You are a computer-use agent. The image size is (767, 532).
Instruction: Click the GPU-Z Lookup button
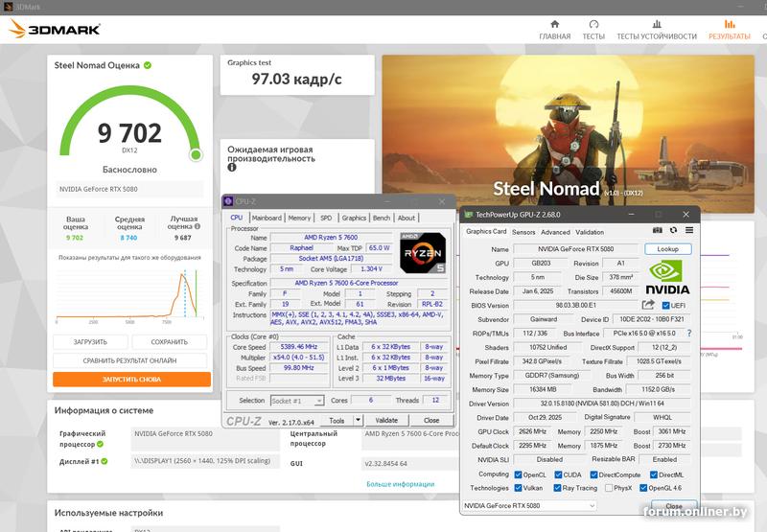(x=667, y=249)
